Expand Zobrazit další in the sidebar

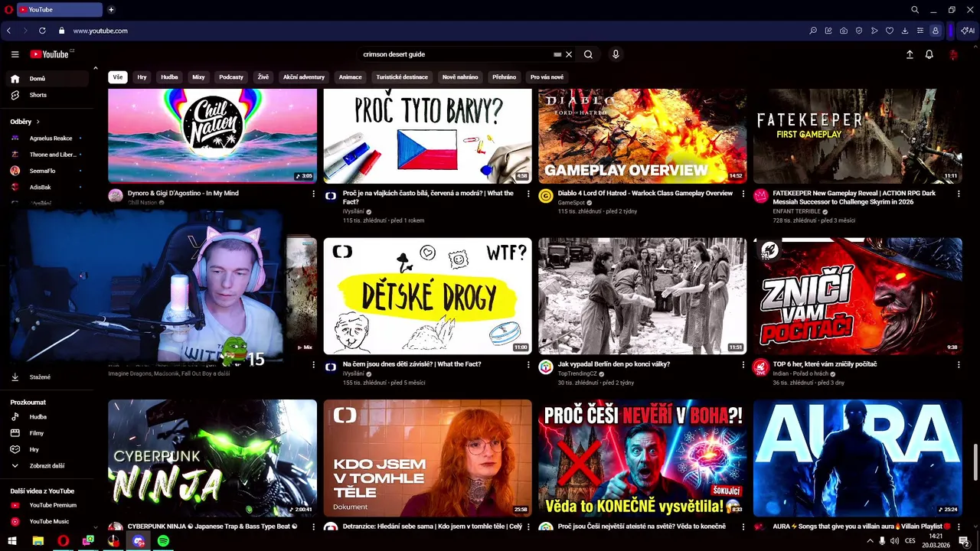coord(49,465)
